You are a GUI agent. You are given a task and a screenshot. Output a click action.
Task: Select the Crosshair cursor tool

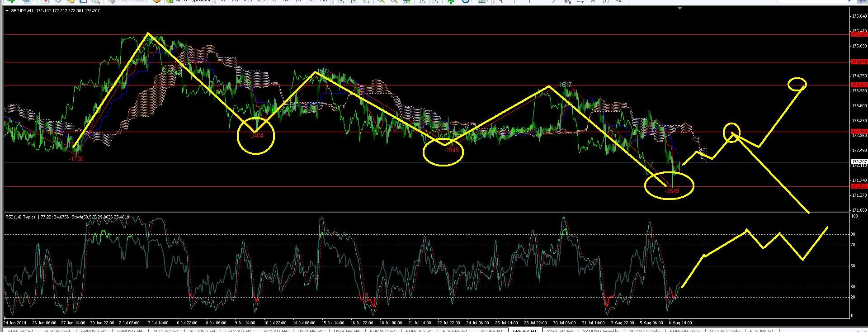[x=516, y=1]
